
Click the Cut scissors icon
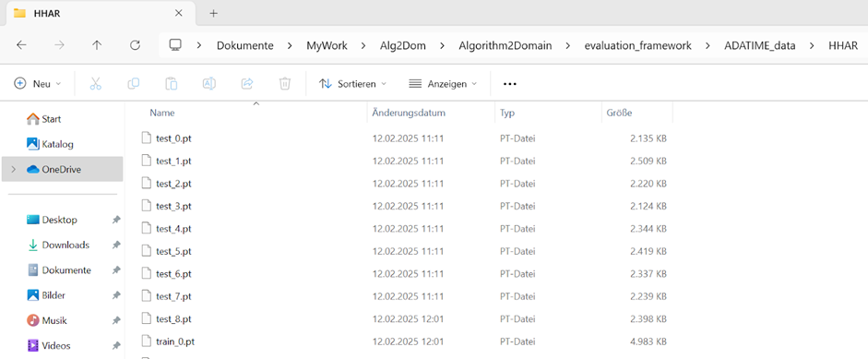pyautogui.click(x=95, y=84)
